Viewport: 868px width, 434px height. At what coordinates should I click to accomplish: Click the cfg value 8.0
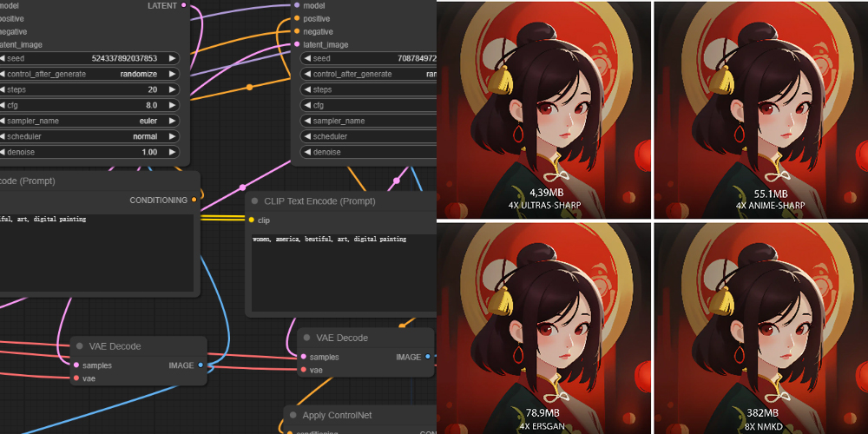point(151,105)
